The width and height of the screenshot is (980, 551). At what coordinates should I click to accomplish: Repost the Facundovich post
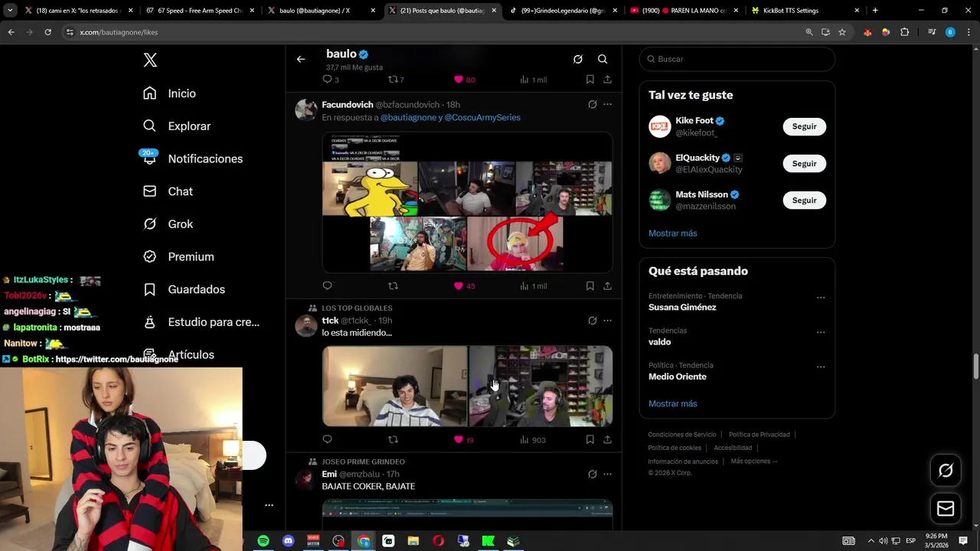click(x=393, y=285)
